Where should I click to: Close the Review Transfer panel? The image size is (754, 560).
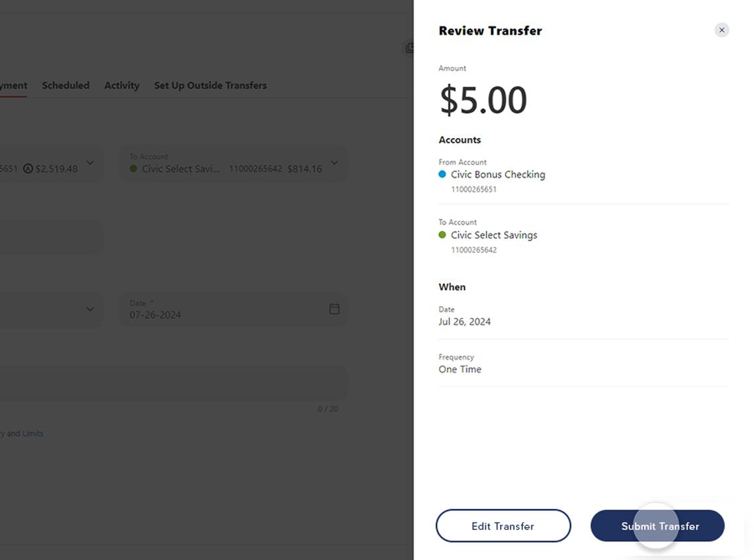click(x=721, y=30)
